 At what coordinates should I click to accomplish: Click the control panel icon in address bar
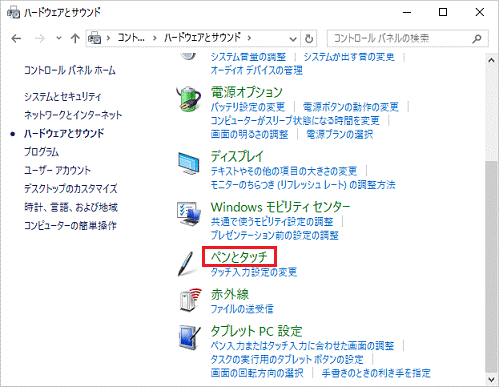[94, 38]
